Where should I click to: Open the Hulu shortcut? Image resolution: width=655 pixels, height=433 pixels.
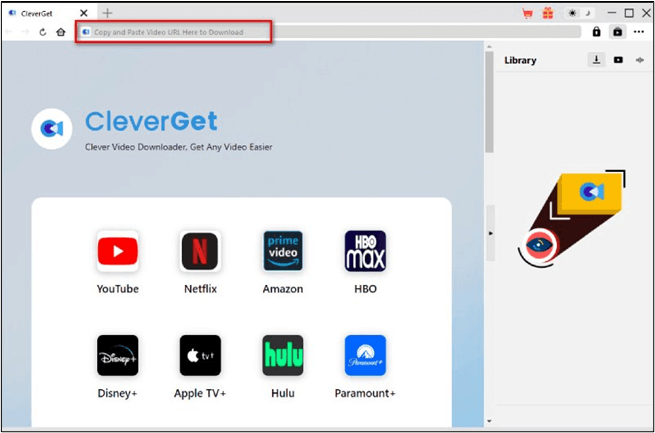[283, 355]
